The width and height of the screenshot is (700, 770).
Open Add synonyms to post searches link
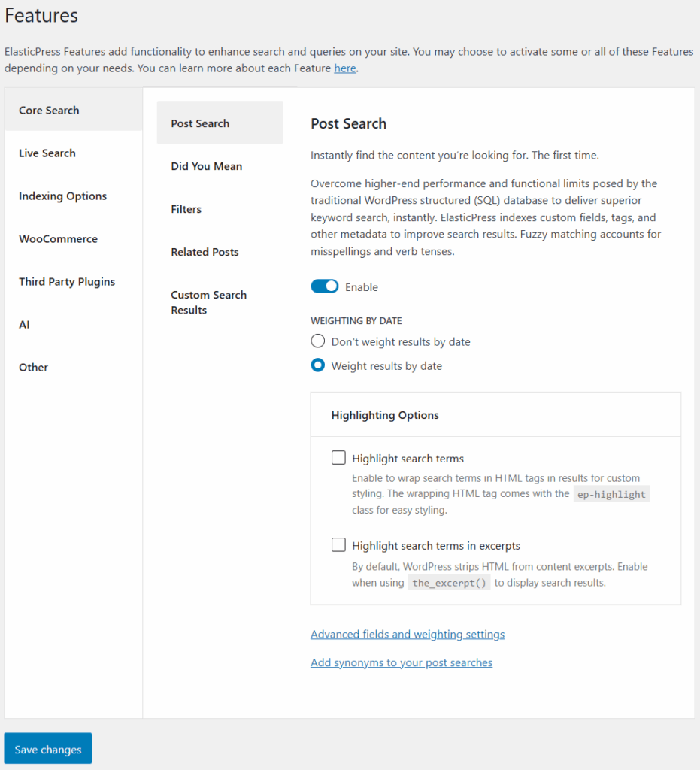click(402, 663)
